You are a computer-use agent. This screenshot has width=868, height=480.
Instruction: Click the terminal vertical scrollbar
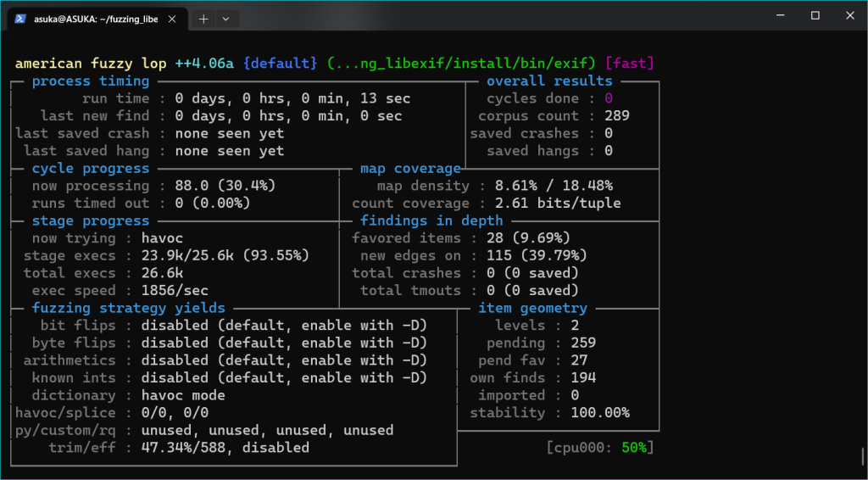pos(863,458)
